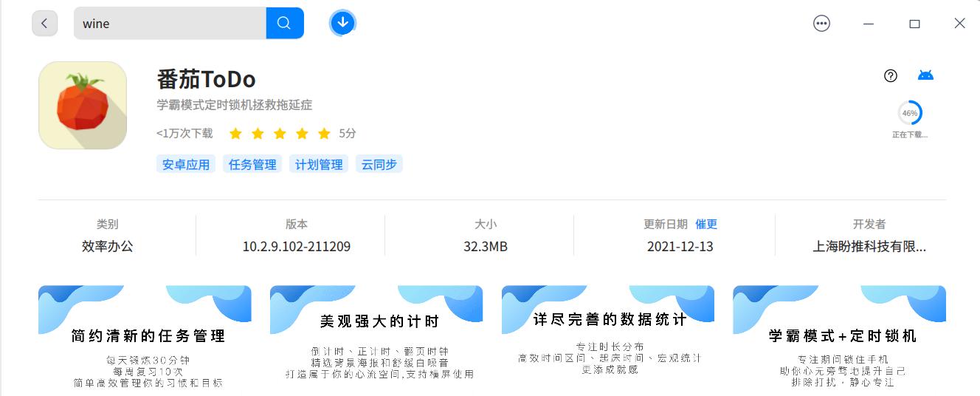Open the 学霸模式+定时锁机 screenshot

pyautogui.click(x=839, y=340)
